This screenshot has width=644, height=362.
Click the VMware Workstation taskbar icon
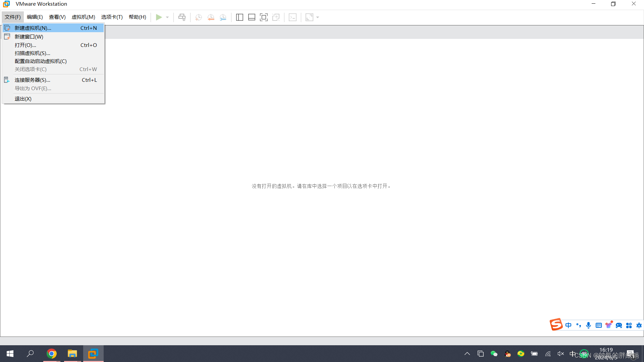point(93,354)
